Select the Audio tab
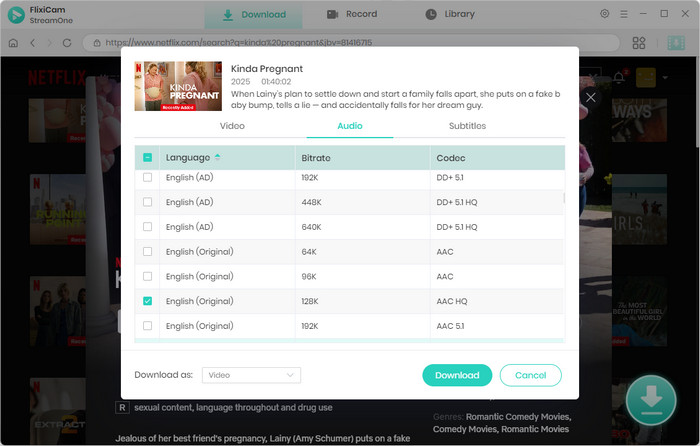The width and height of the screenshot is (700, 446). tap(350, 126)
